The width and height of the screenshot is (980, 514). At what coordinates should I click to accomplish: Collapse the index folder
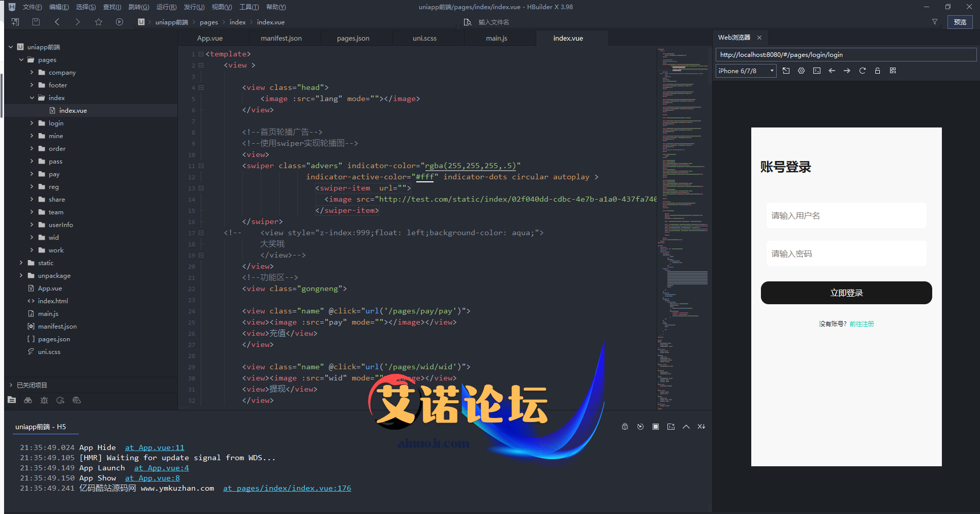32,98
